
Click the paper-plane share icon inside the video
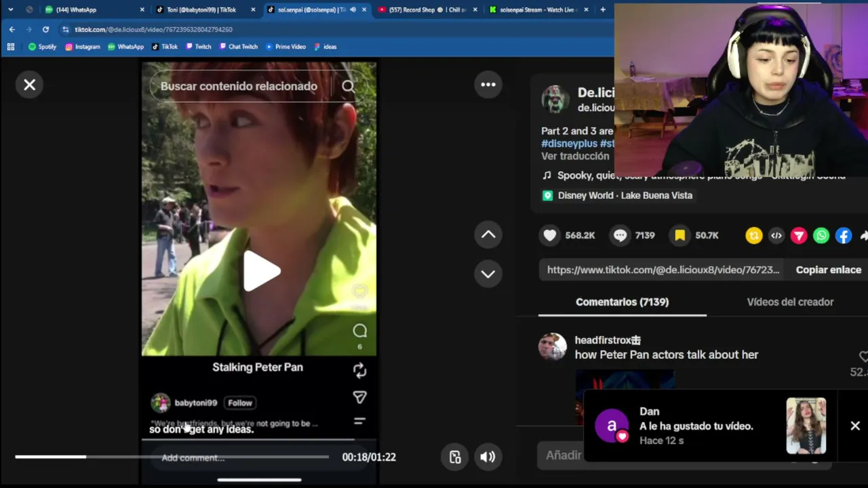click(x=359, y=397)
